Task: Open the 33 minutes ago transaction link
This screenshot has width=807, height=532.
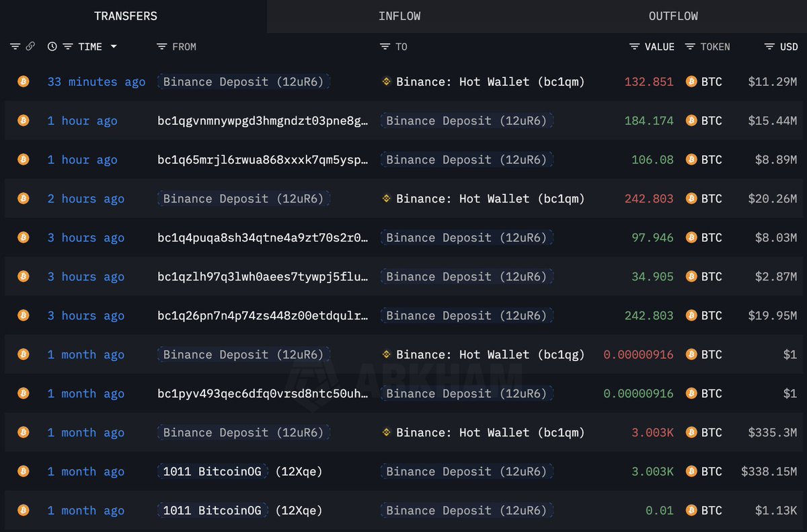Action: 96,81
